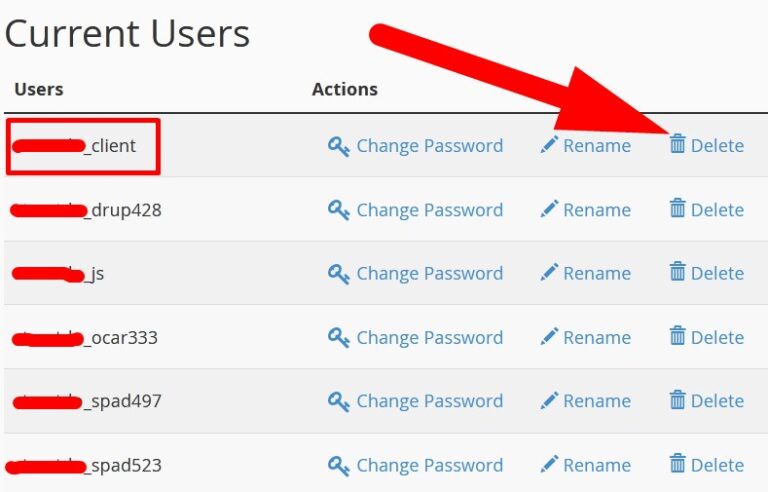Open Change Password for _drup428 user
Screen dimensions: 768x492
429,210
